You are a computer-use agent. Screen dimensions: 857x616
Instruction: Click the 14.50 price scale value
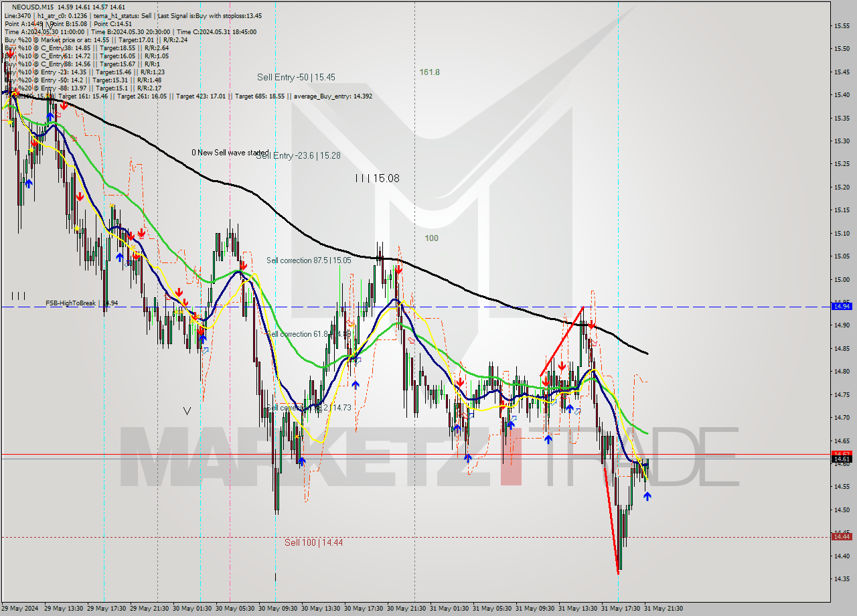pyautogui.click(x=841, y=510)
